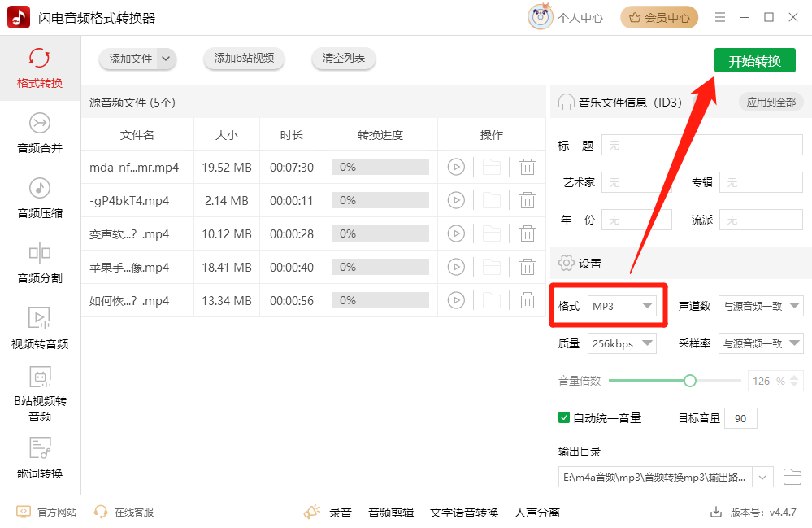Delete -gP4bkT4.mp4 with its trash icon

[528, 200]
